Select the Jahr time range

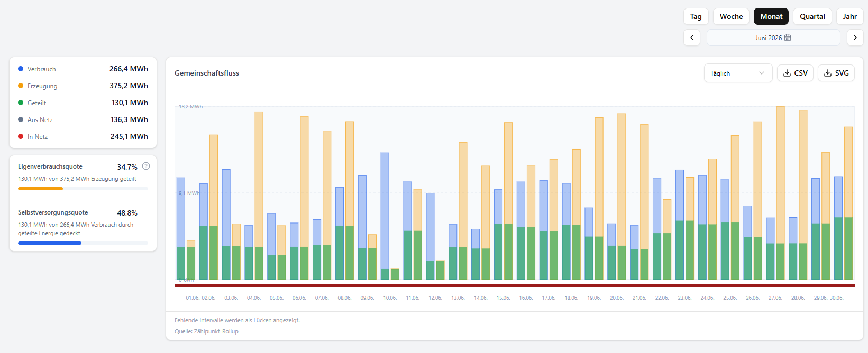(849, 16)
